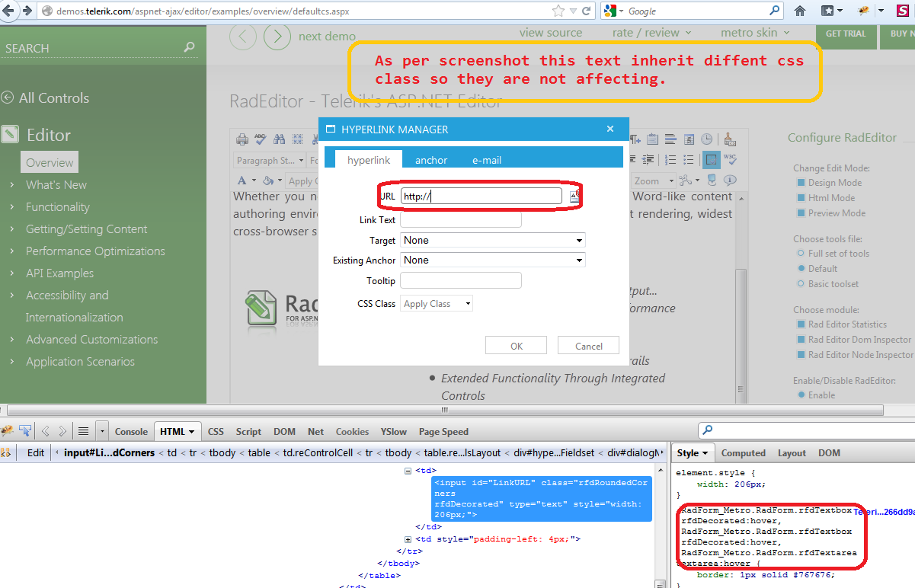
Task: Click into the URL input field
Action: point(481,196)
